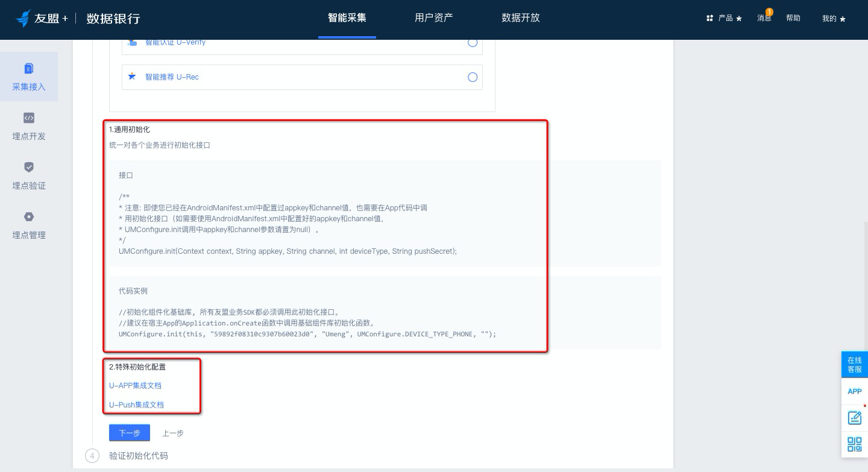Click the 2.特殊初始化配置 heading

click(137, 367)
